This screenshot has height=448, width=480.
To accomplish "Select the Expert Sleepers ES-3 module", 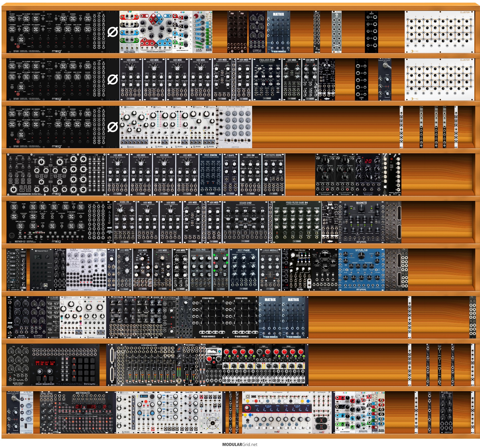I will pyautogui.click(x=395, y=174).
